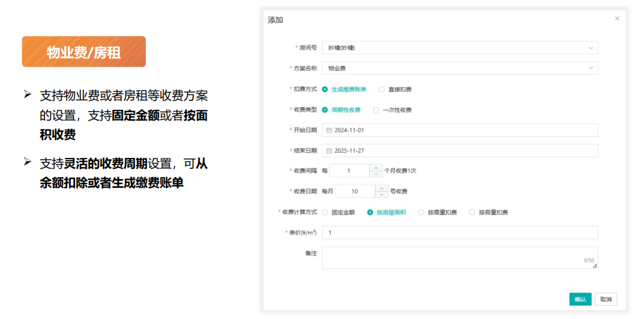Click the 个月收费1次 text
This screenshot has height=319, width=644.
tap(401, 171)
